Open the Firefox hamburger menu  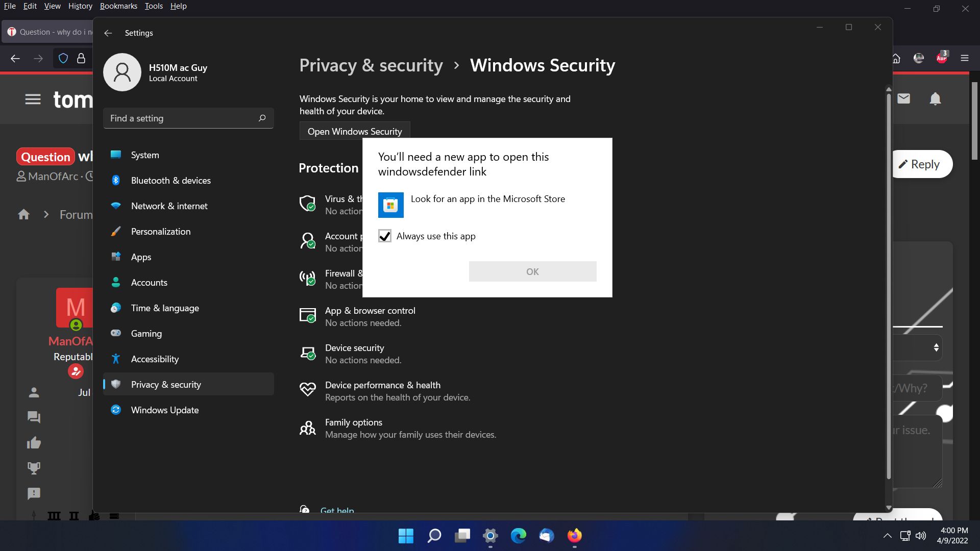pyautogui.click(x=964, y=58)
